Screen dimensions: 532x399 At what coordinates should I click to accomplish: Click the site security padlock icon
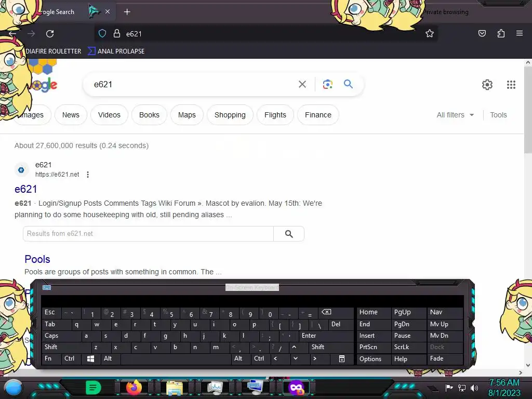[117, 34]
